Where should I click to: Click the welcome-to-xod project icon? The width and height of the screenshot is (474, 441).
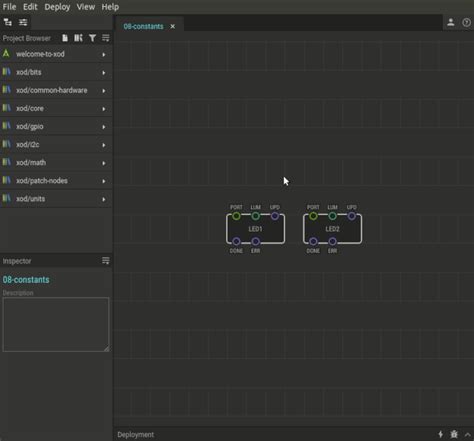tap(6, 53)
